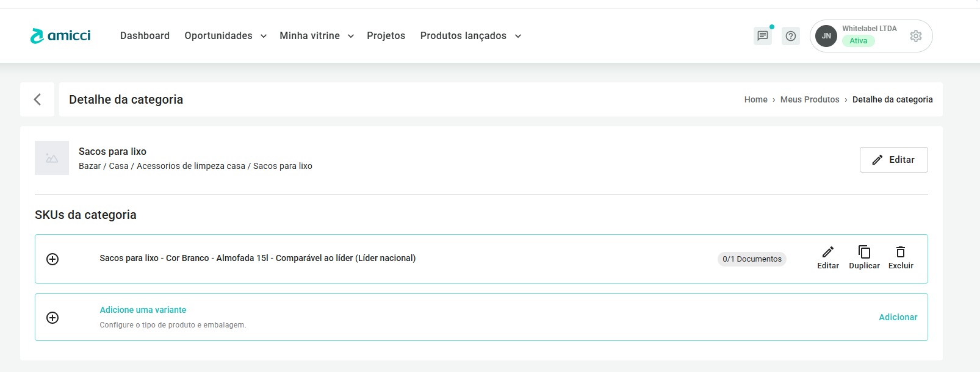Go to the Dashboard page
The image size is (980, 372).
tap(145, 36)
